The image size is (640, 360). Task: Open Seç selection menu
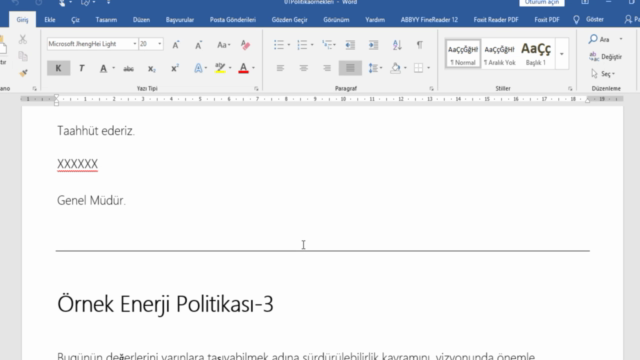click(x=603, y=74)
